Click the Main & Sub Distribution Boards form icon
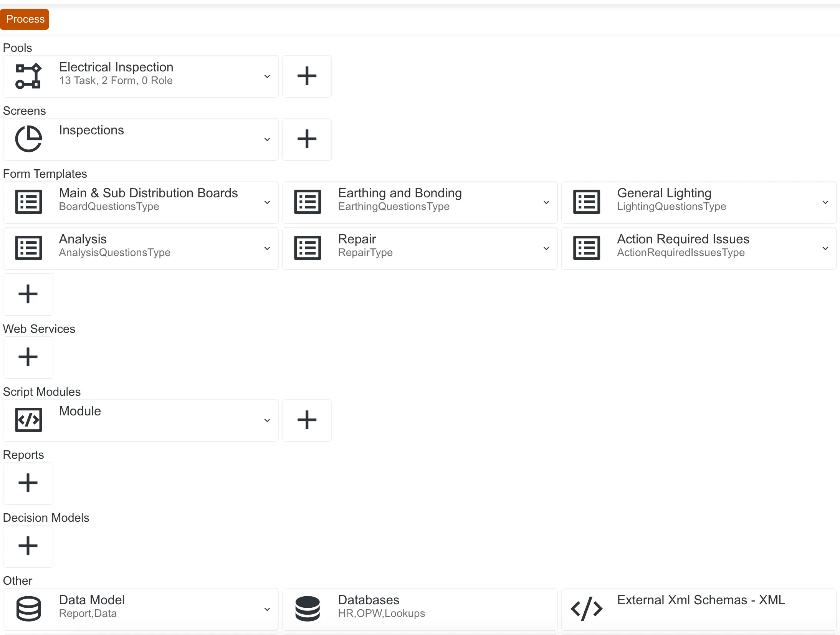The width and height of the screenshot is (840, 635). [28, 202]
